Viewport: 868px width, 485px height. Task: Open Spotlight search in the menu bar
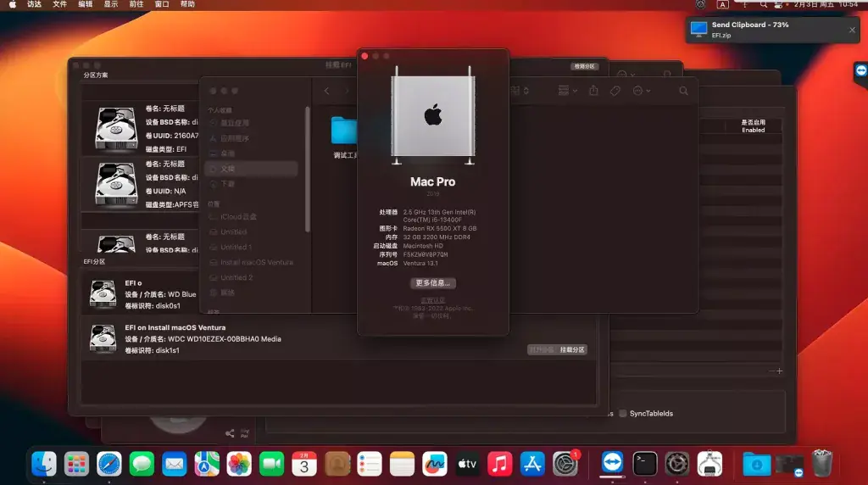tap(764, 4)
